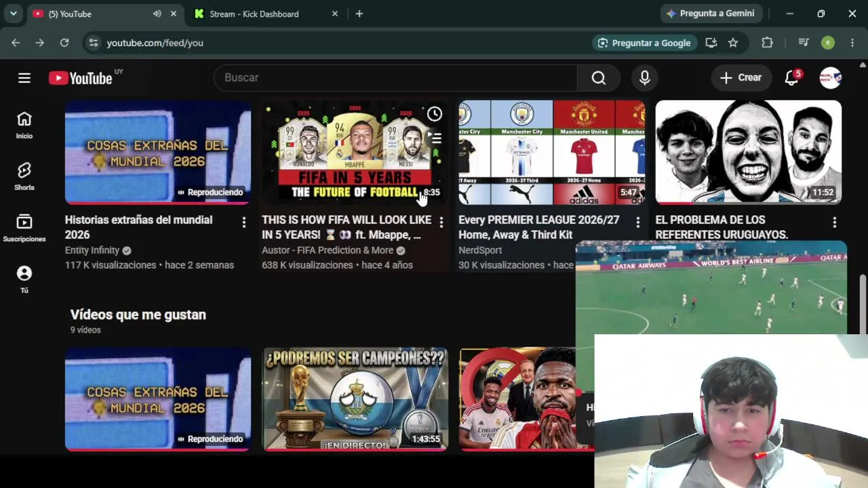Start voice search with the microphone icon

pyautogui.click(x=645, y=78)
